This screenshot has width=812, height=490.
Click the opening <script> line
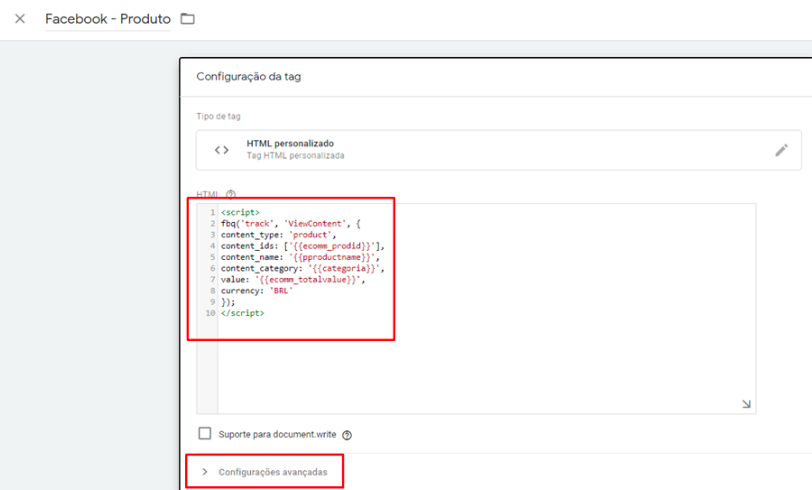[240, 212]
